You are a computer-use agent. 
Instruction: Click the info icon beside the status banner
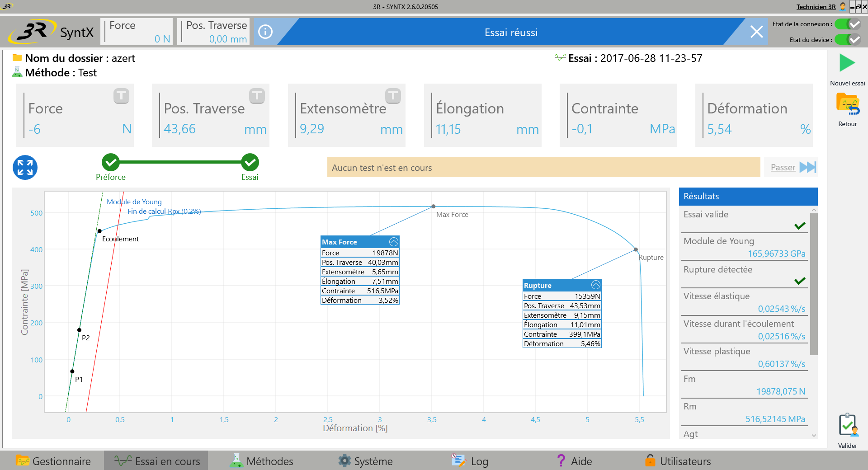click(265, 32)
